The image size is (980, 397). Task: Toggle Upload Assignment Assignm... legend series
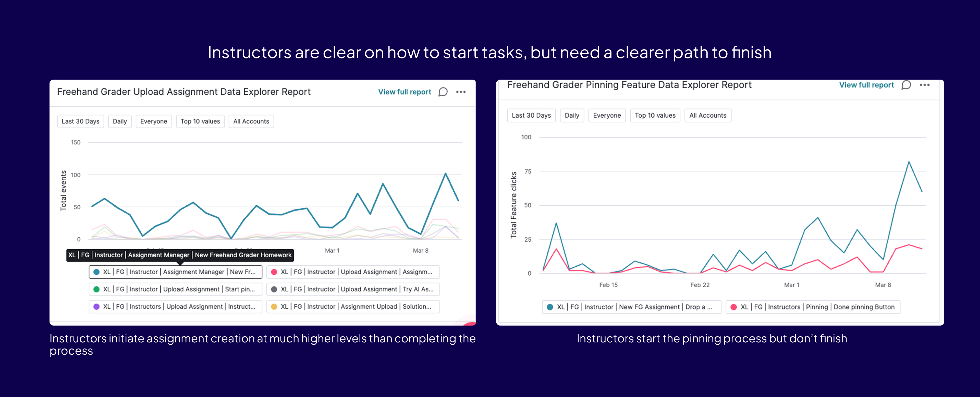[353, 272]
